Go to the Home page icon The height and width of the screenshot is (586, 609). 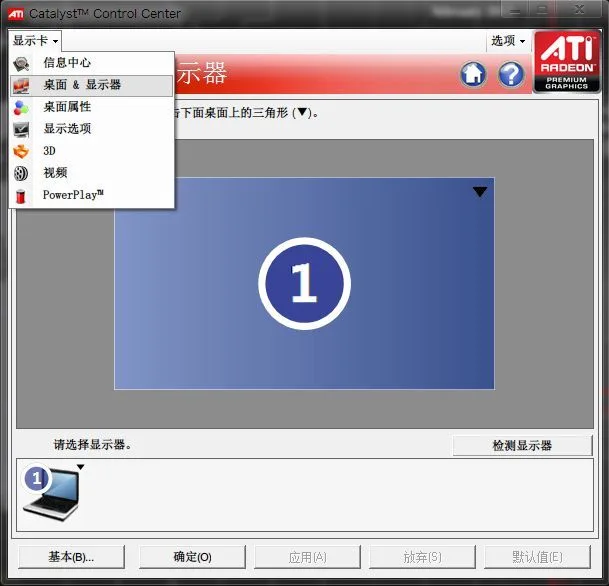coord(473,74)
